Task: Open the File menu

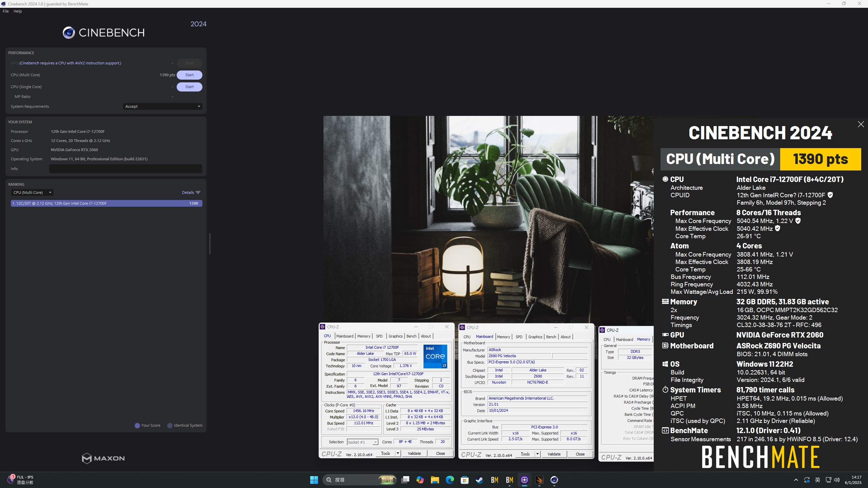Action: 6,11
